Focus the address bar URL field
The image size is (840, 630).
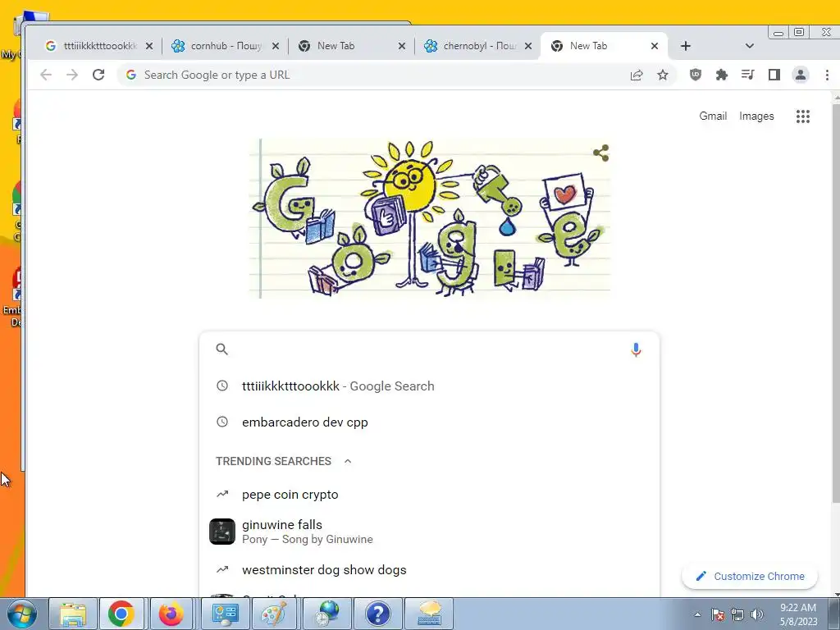click(x=375, y=75)
